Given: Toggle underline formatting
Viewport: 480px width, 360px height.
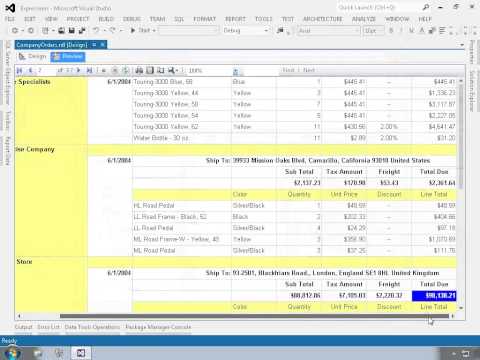Looking at the screenshot, I should [411, 31].
